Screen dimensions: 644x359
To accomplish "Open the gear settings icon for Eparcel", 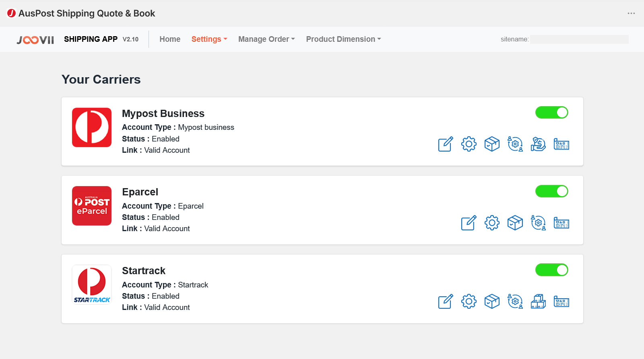I will (x=492, y=223).
